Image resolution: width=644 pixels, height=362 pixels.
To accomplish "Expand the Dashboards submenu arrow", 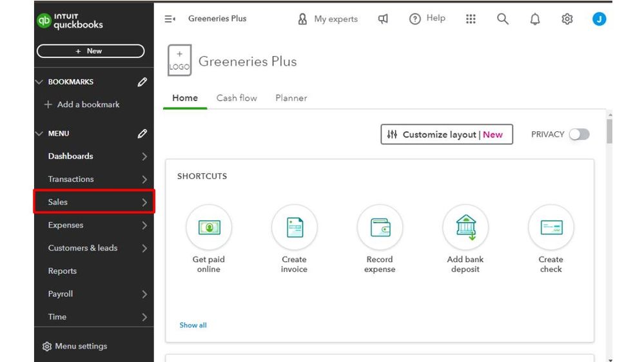I will 144,157.
